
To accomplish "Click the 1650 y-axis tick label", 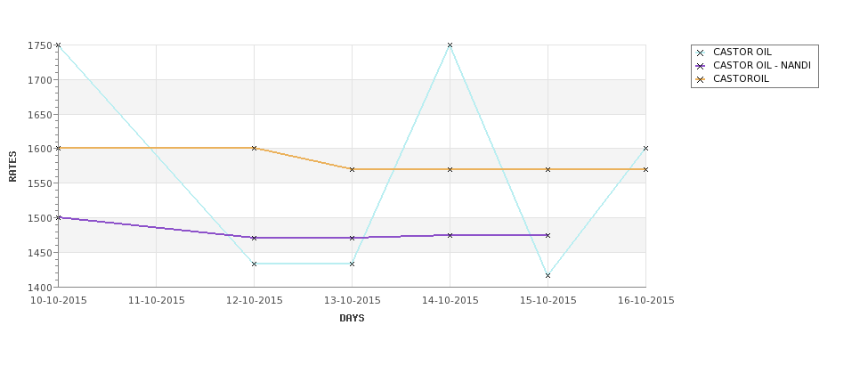I will (x=40, y=115).
